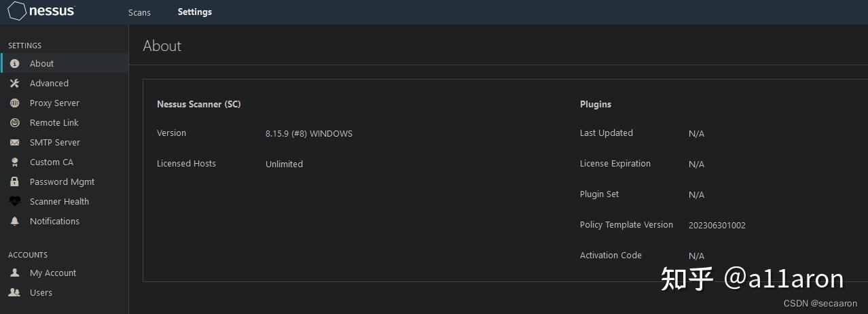Click the Scanner Health heart icon
The image size is (868, 314).
coord(15,202)
